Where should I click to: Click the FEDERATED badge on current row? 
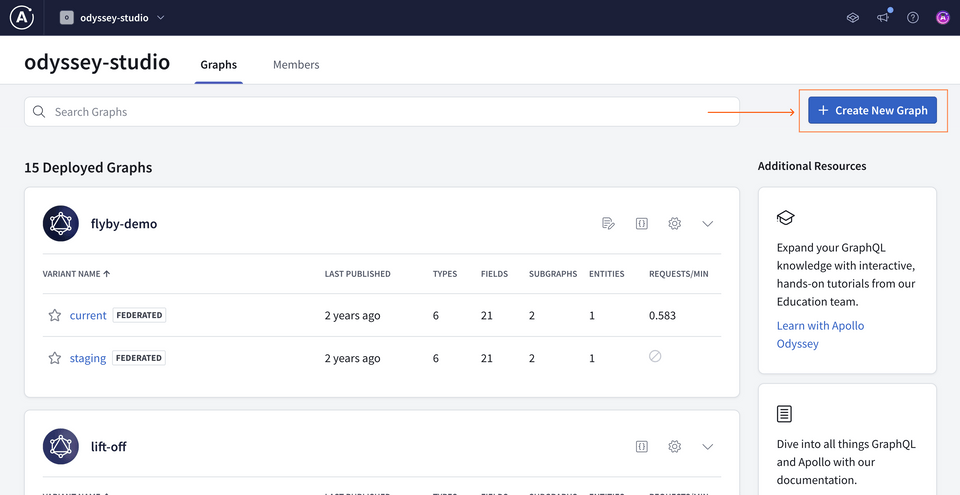[139, 316]
